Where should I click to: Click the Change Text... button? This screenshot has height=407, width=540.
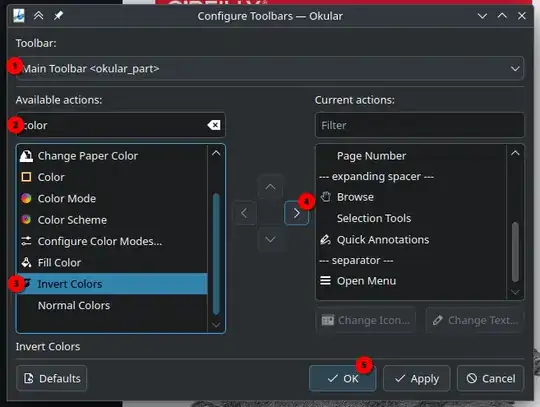(x=475, y=321)
